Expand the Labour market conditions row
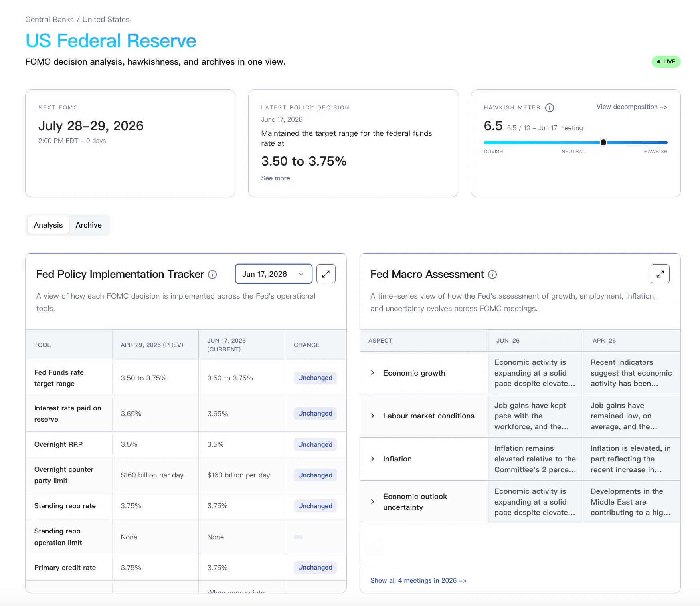 (x=372, y=416)
